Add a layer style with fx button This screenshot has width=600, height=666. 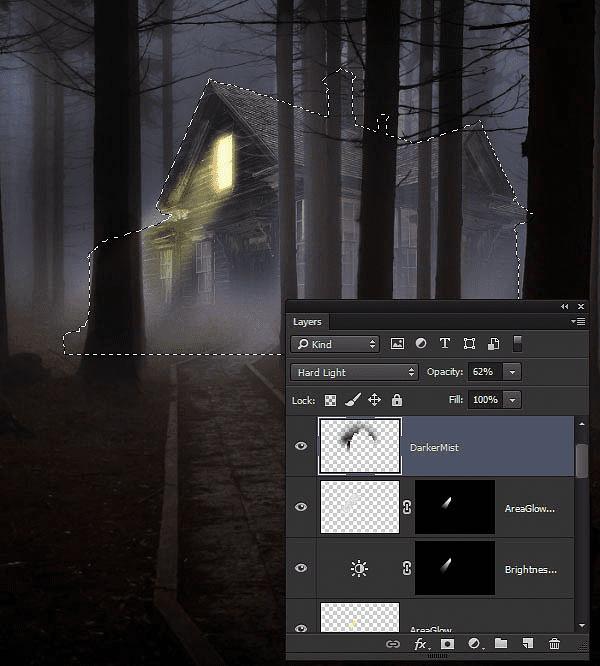(421, 644)
